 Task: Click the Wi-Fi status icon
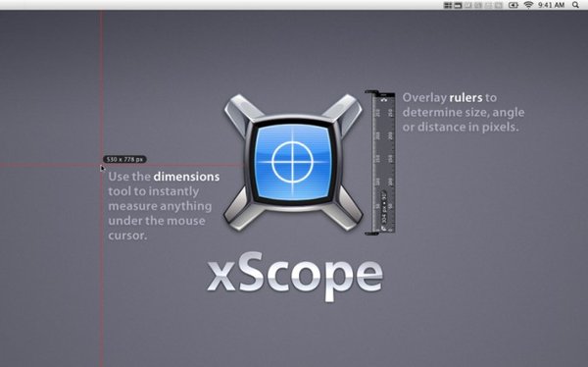(x=529, y=5)
